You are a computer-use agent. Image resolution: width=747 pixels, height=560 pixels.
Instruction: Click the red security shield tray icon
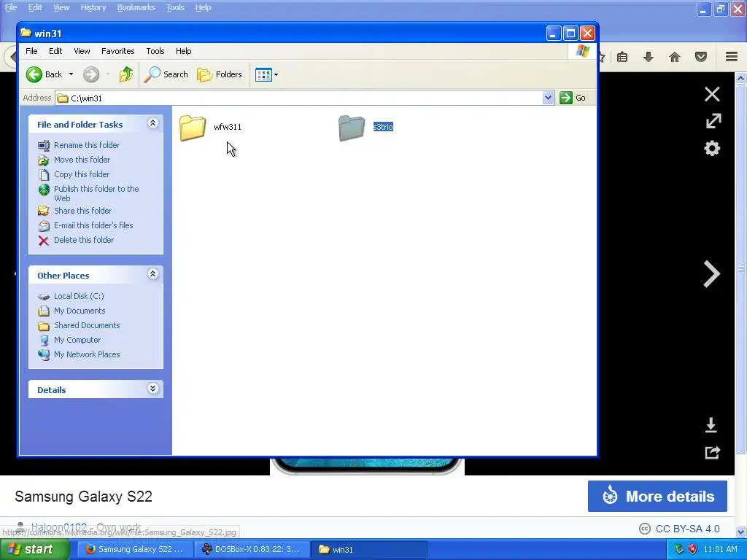pyautogui.click(x=692, y=550)
